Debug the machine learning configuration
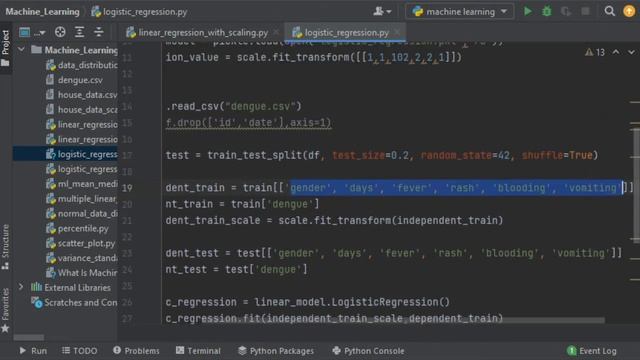The image size is (640, 360). click(547, 11)
